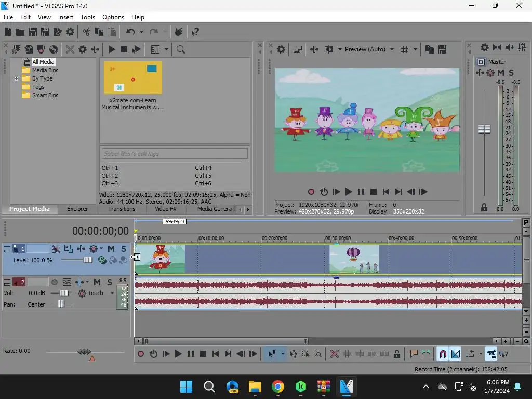Click the What's This help icon
The image size is (532, 399).
click(195, 32)
